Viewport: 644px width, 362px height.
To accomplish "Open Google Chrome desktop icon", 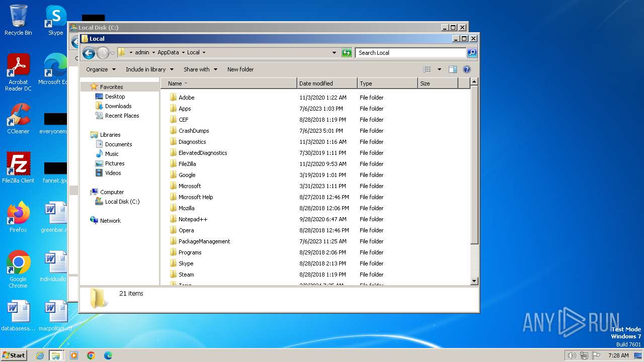I will 18,269.
